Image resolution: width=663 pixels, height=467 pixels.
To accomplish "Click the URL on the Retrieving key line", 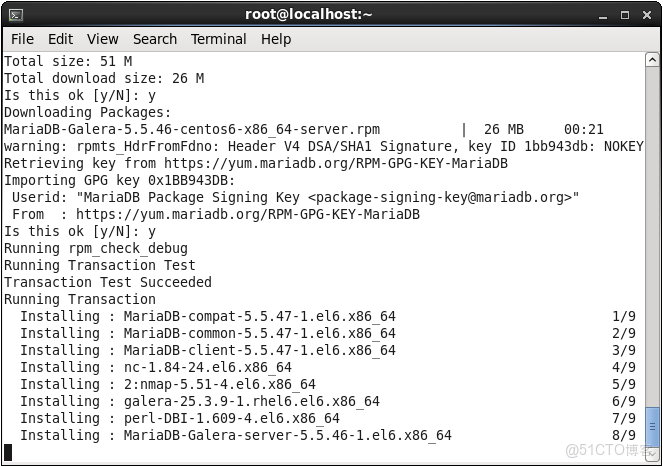I will [x=336, y=163].
